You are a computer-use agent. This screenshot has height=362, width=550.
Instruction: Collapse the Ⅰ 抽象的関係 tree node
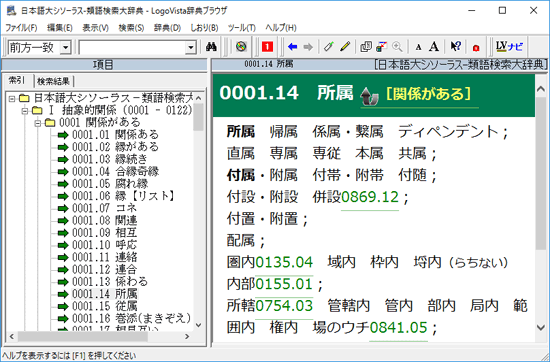tap(25, 111)
